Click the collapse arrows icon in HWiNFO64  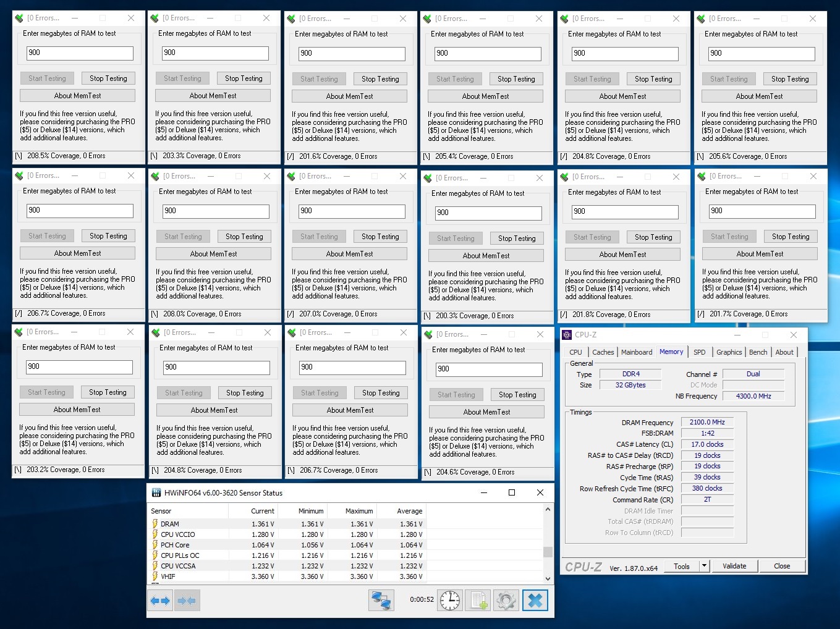pyautogui.click(x=187, y=601)
